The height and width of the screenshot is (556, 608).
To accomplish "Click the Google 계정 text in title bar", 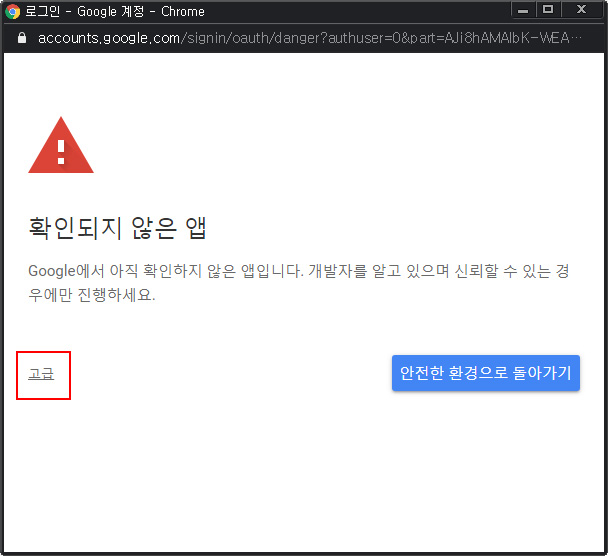I will coord(108,12).
